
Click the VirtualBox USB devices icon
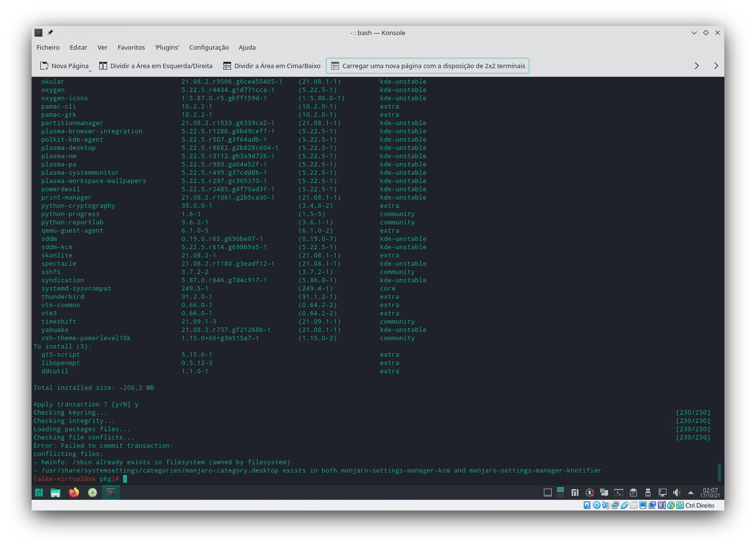pyautogui.click(x=624, y=505)
